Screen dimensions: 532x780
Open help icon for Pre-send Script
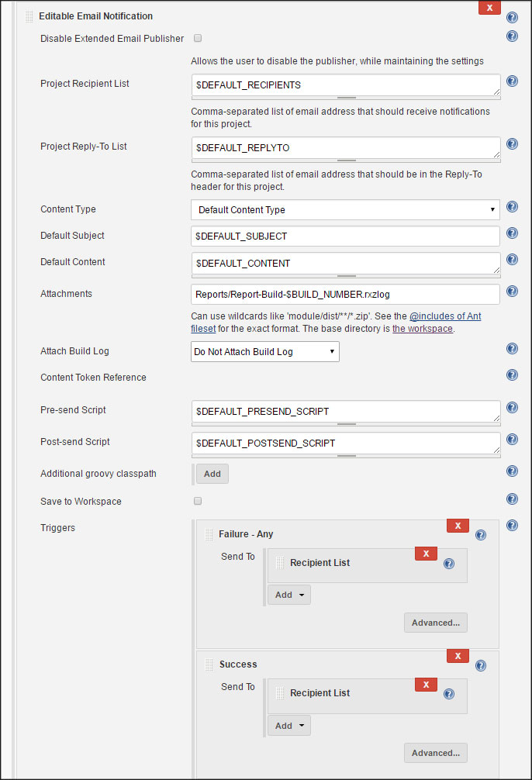point(512,407)
